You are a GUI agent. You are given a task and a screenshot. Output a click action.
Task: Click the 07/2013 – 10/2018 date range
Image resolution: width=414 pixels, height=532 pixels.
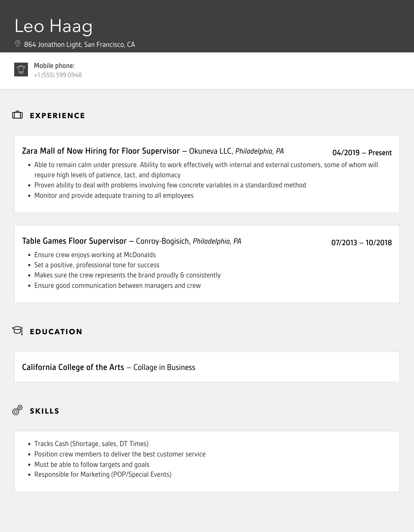361,243
